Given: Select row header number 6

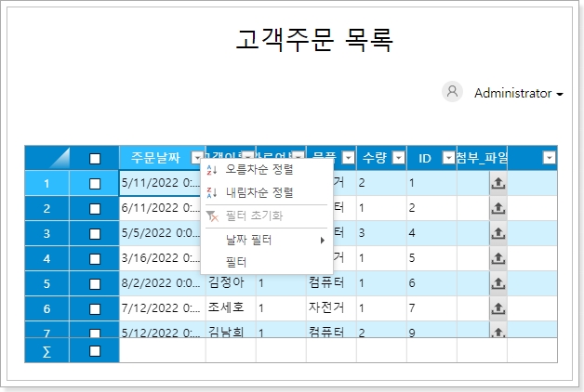Looking at the screenshot, I should click(x=46, y=307).
